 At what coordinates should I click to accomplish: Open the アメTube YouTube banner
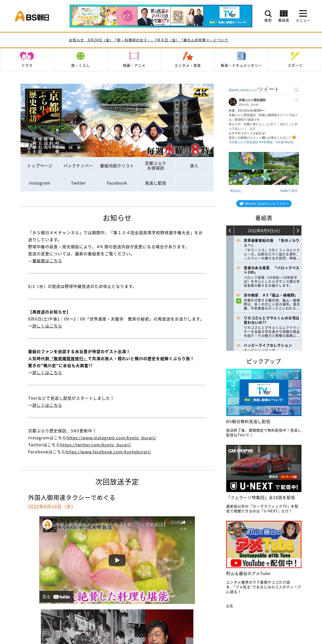(x=264, y=544)
